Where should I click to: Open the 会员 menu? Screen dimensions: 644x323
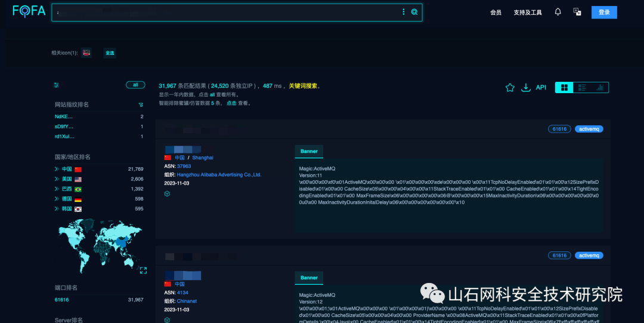coord(496,13)
